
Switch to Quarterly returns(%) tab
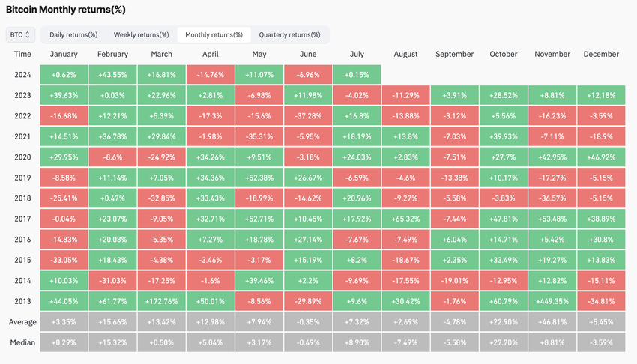pos(289,34)
